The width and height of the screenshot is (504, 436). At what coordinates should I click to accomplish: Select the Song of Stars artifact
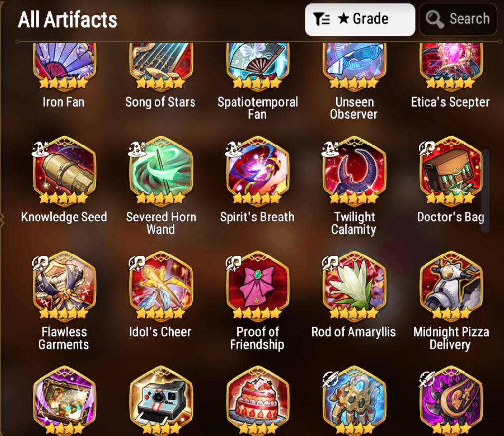tap(161, 64)
